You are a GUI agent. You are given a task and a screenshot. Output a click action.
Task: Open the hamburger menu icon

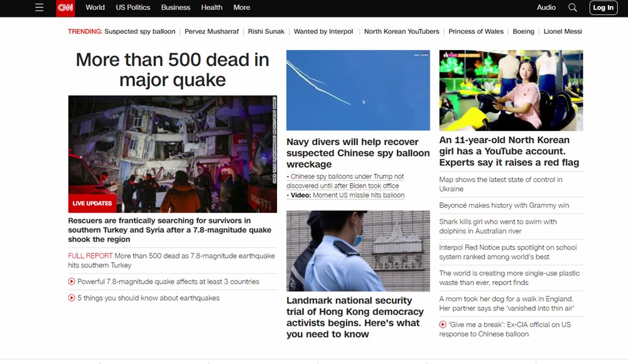(x=40, y=8)
